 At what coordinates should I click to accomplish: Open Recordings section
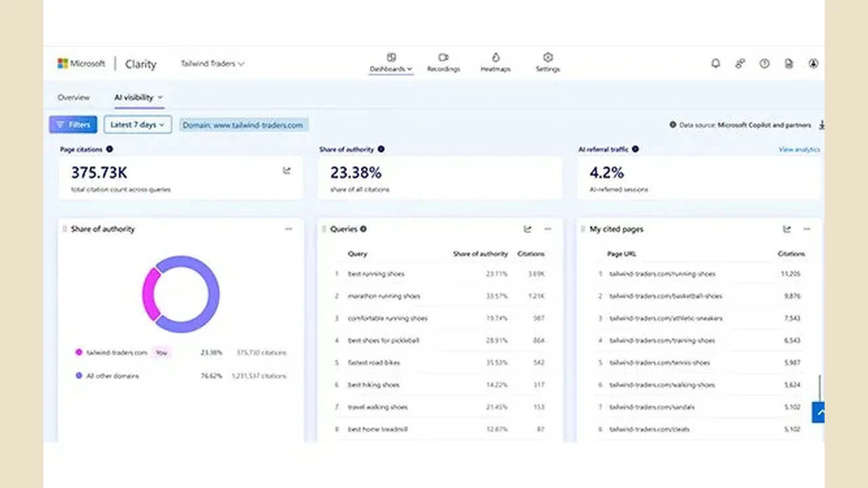tap(443, 63)
